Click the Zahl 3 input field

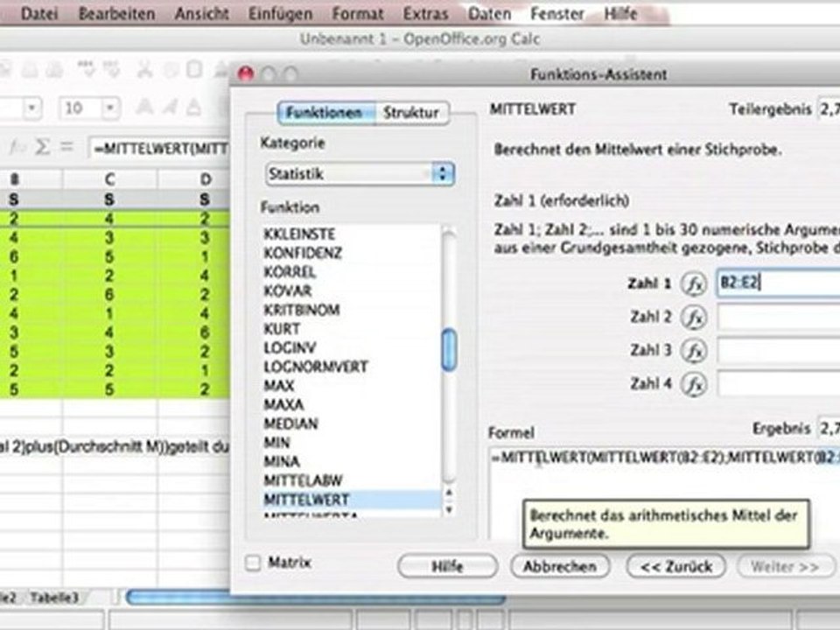click(x=778, y=351)
